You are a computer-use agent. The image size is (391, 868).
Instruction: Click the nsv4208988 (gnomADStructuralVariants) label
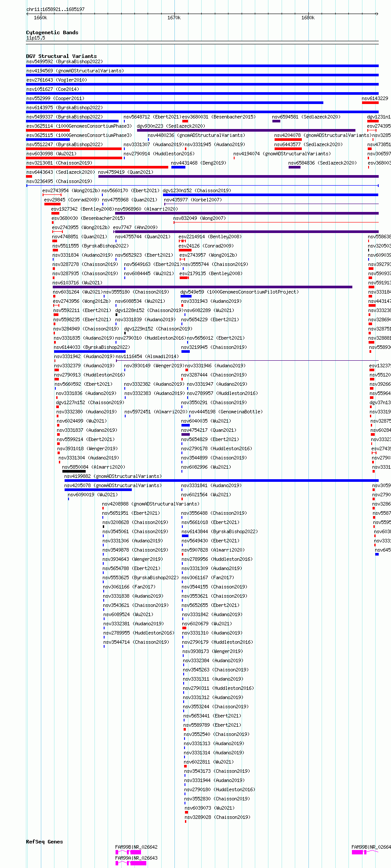click(151, 504)
